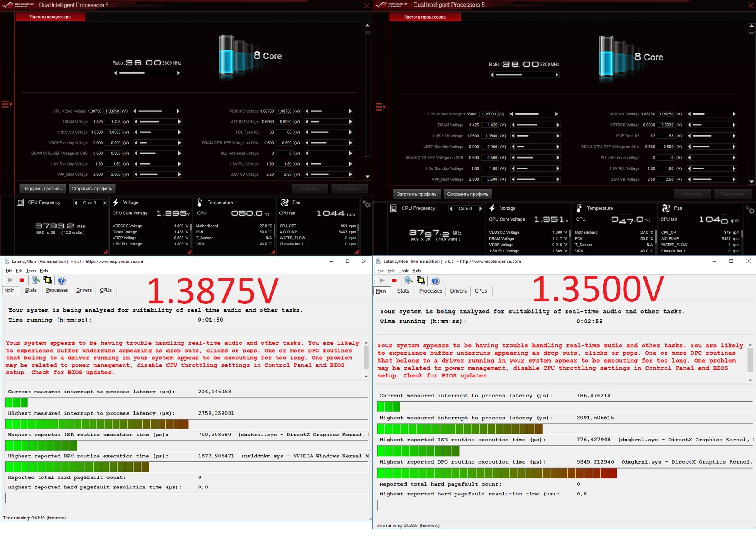Open the Edit menu in right LatencyMon
This screenshot has height=536, width=756.
[x=391, y=271]
